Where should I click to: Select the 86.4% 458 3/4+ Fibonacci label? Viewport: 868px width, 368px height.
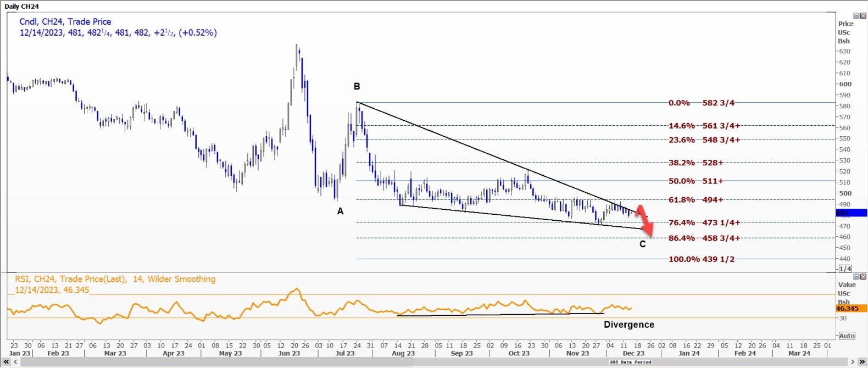[x=704, y=238]
